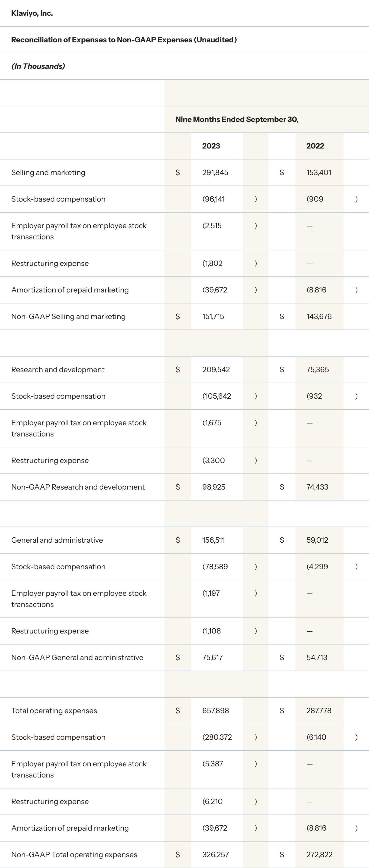The width and height of the screenshot is (369, 868).
Task: Click the 'Total operating expenses' row label
Action: click(x=54, y=711)
